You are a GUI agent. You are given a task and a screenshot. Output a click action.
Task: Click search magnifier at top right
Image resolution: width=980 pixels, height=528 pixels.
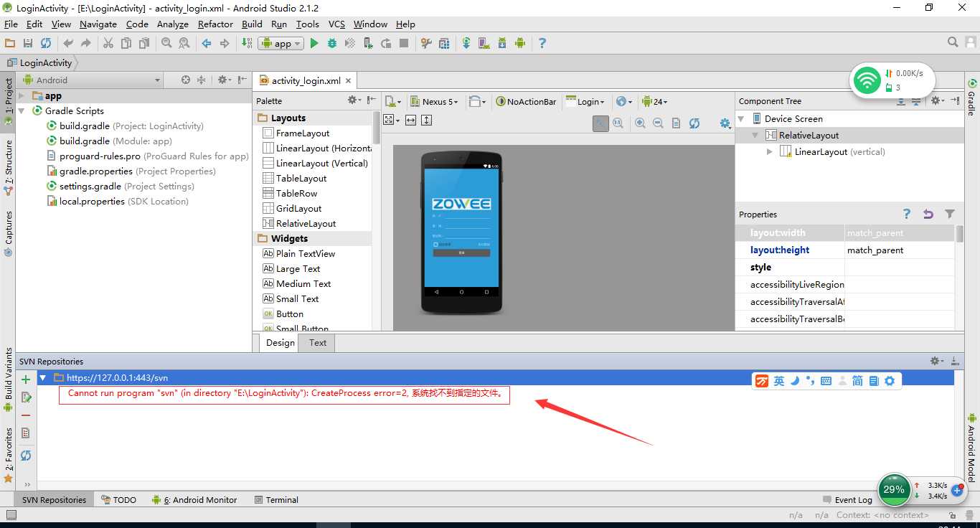pyautogui.click(x=953, y=43)
